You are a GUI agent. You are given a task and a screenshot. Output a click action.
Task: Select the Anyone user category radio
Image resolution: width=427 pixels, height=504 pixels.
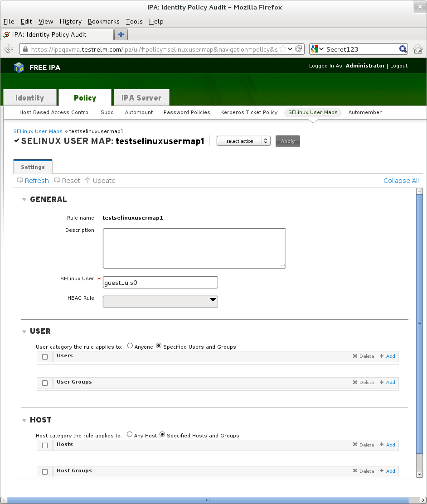point(130,346)
